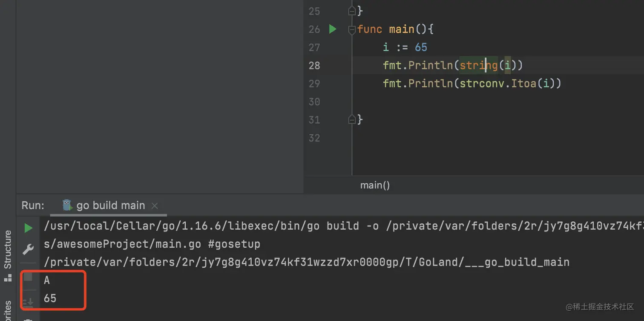Click the scroll to end icon
This screenshot has height=321, width=644.
(28, 303)
